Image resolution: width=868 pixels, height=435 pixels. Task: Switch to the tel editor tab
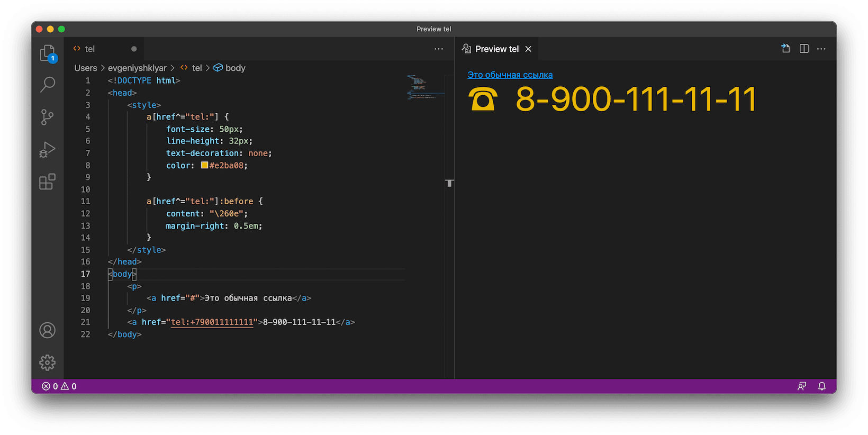tap(90, 49)
